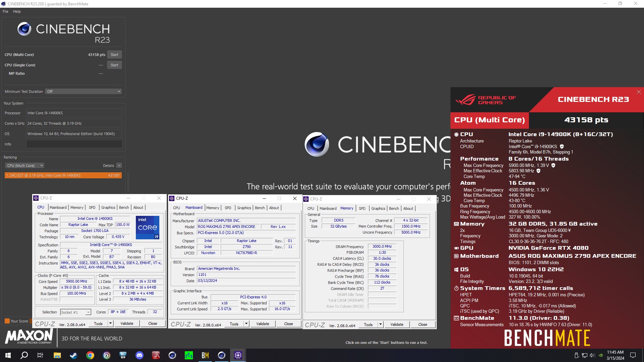The image size is (644, 362).
Task: Click the Intel Core i9 badge in CPU-Z
Action: [x=147, y=228]
